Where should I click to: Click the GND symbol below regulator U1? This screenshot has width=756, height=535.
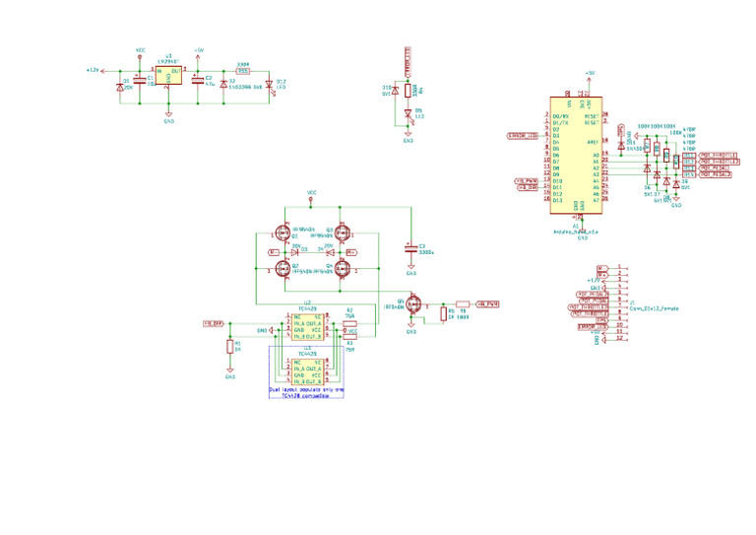168,116
